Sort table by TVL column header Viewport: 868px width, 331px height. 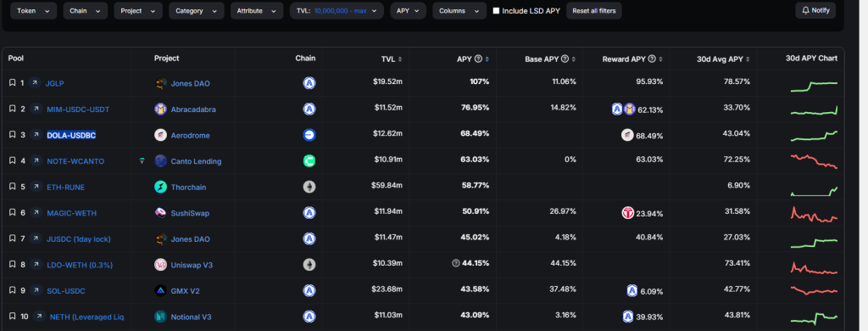392,59
